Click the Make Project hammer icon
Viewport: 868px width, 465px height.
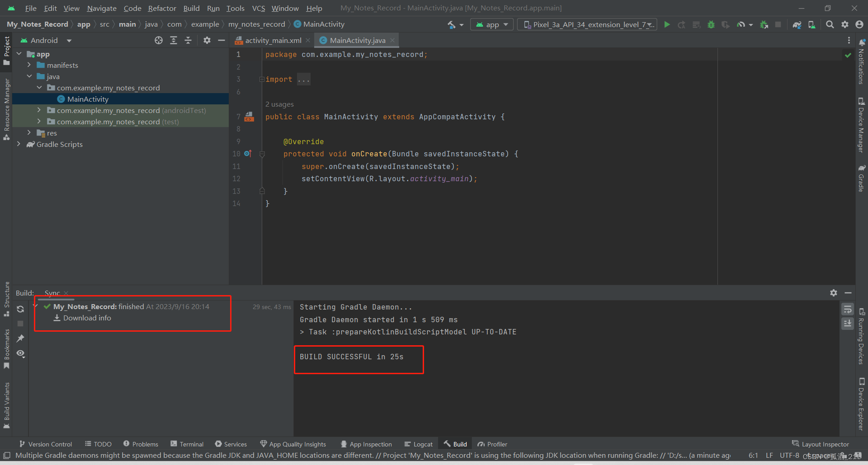point(451,24)
